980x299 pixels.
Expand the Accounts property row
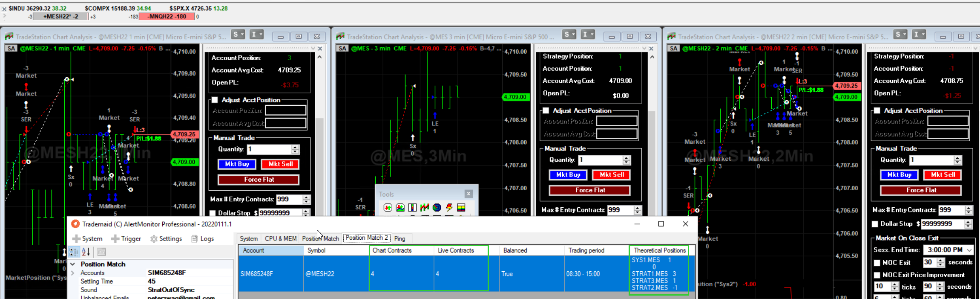(73, 273)
